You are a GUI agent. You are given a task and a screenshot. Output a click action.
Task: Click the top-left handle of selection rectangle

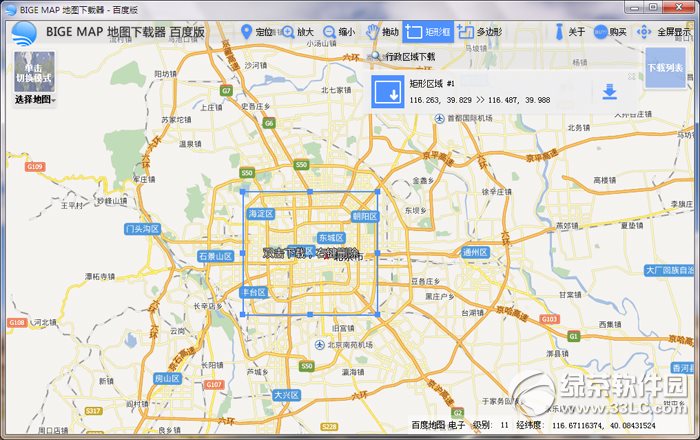(243, 191)
